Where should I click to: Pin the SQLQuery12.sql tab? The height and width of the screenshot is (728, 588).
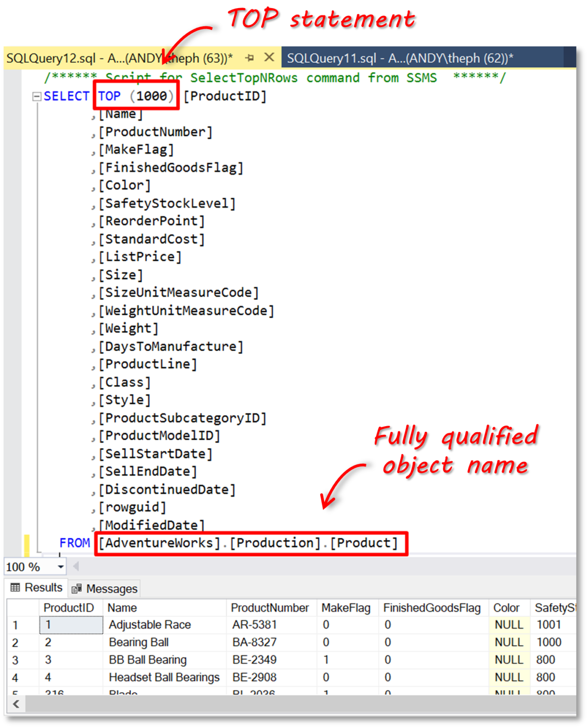click(250, 58)
